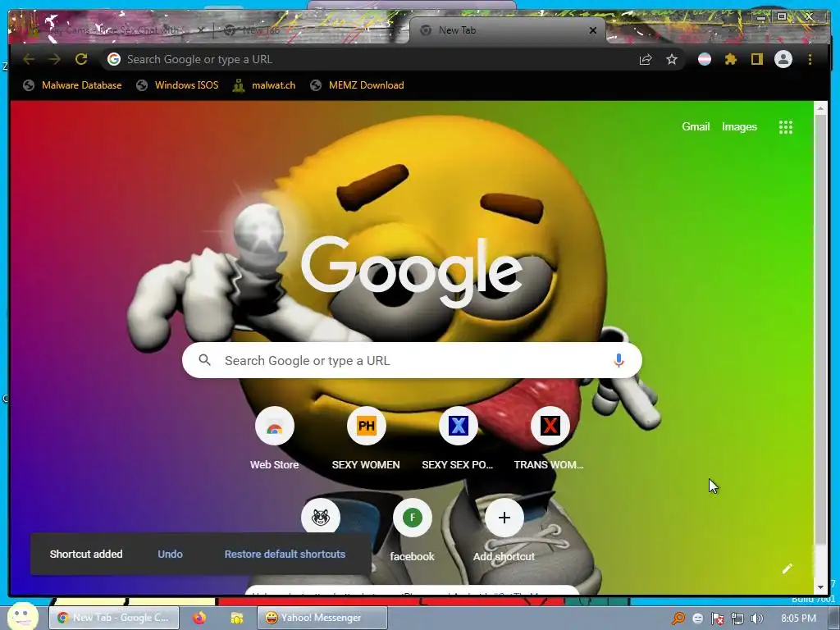Share this page via the share icon
Image resolution: width=840 pixels, height=630 pixels.
point(646,59)
